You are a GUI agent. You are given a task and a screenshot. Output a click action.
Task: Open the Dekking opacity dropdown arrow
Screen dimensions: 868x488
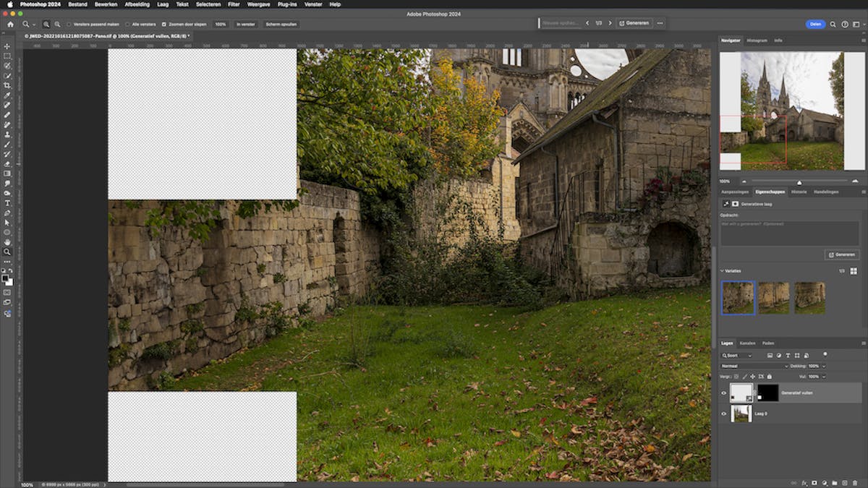coord(824,367)
